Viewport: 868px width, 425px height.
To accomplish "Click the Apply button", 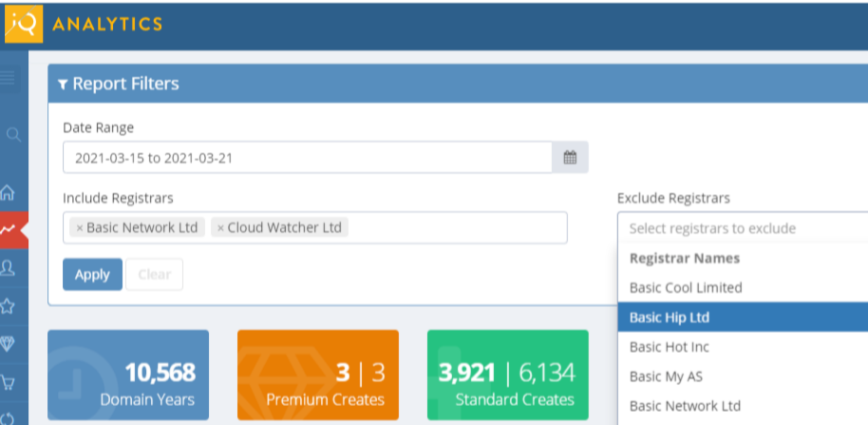I will pyautogui.click(x=92, y=274).
